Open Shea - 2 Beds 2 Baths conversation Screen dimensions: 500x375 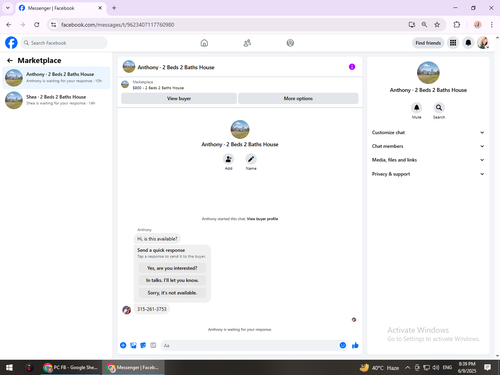click(x=56, y=100)
